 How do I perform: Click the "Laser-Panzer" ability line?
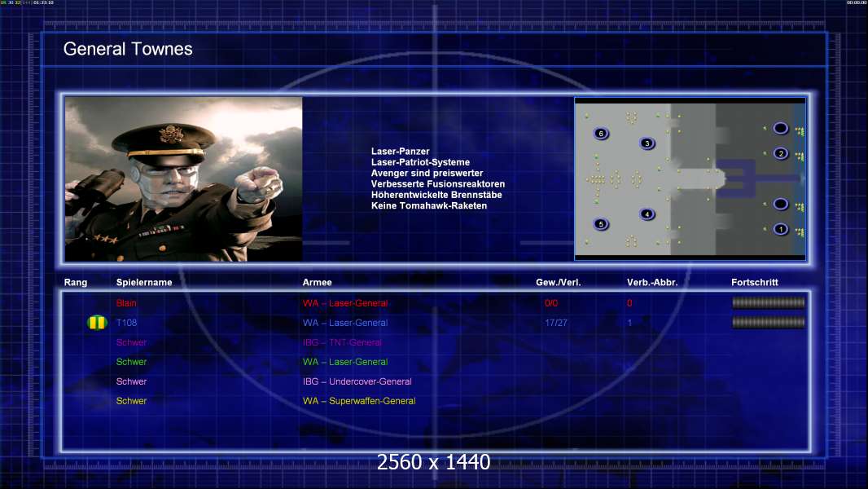tap(401, 152)
